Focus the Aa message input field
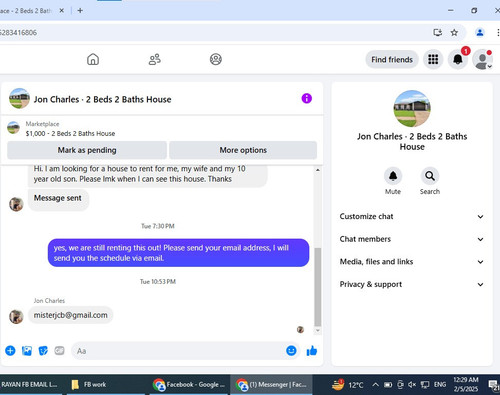Screen dimensions: 500x395 pos(185,351)
